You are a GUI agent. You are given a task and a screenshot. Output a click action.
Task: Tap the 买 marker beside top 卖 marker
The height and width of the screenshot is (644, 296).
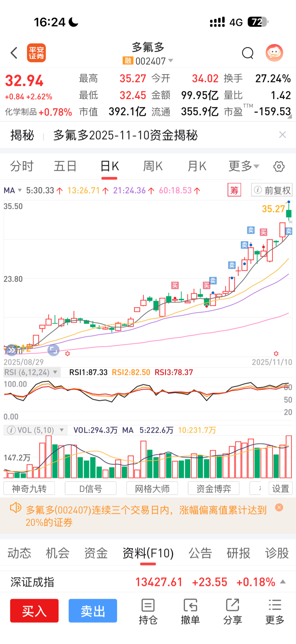(263, 232)
